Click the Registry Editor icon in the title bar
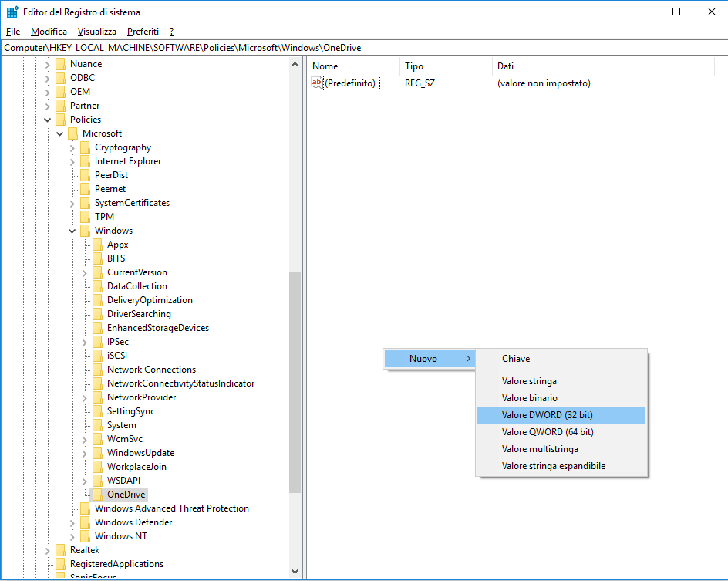Screen dimensions: 728x581 (12, 12)
